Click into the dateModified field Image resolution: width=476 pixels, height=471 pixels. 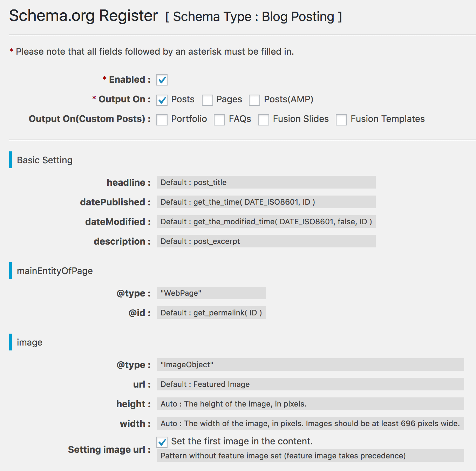coord(266,221)
